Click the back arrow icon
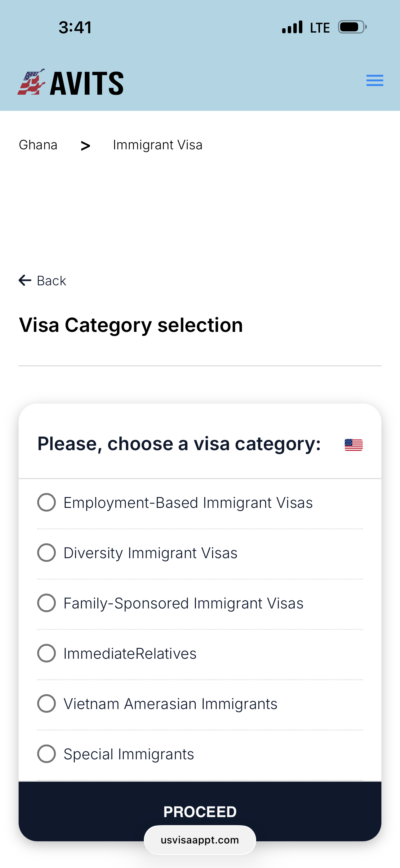The width and height of the screenshot is (400, 868). (25, 280)
